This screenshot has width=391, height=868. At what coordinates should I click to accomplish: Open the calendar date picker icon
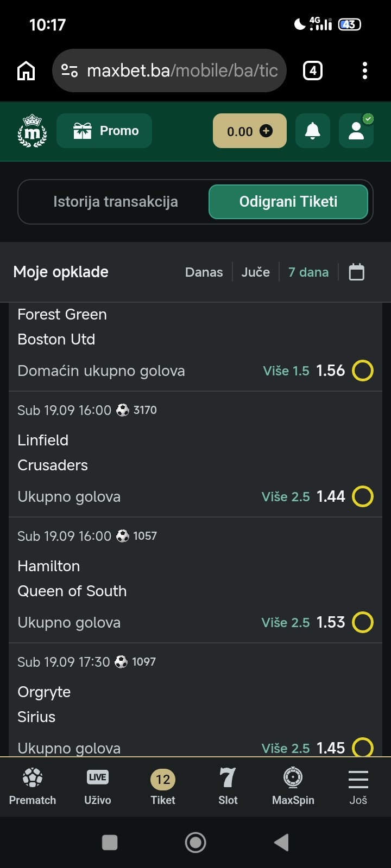click(x=356, y=272)
